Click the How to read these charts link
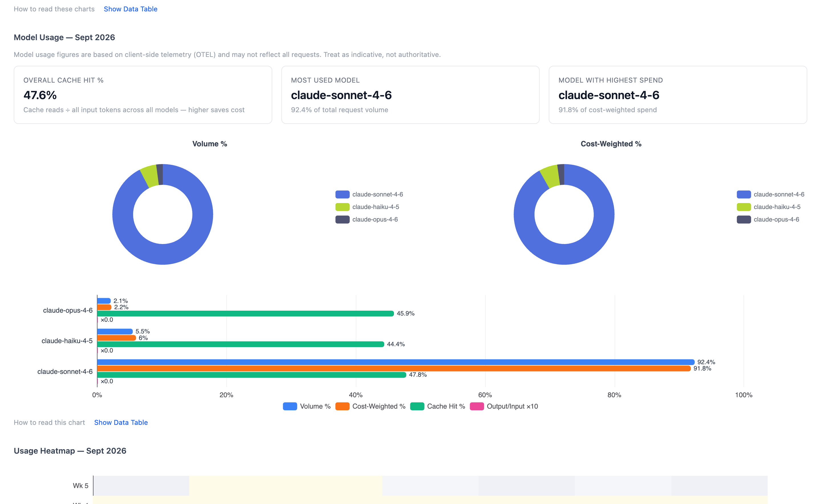This screenshot has width=821, height=504. (x=54, y=9)
